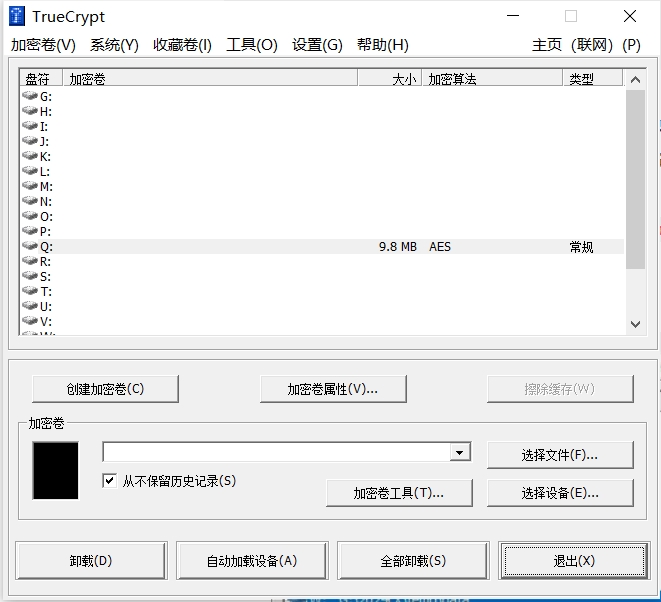Click the drive list scrollbar thumb
The height and width of the screenshot is (602, 661).
[x=636, y=179]
